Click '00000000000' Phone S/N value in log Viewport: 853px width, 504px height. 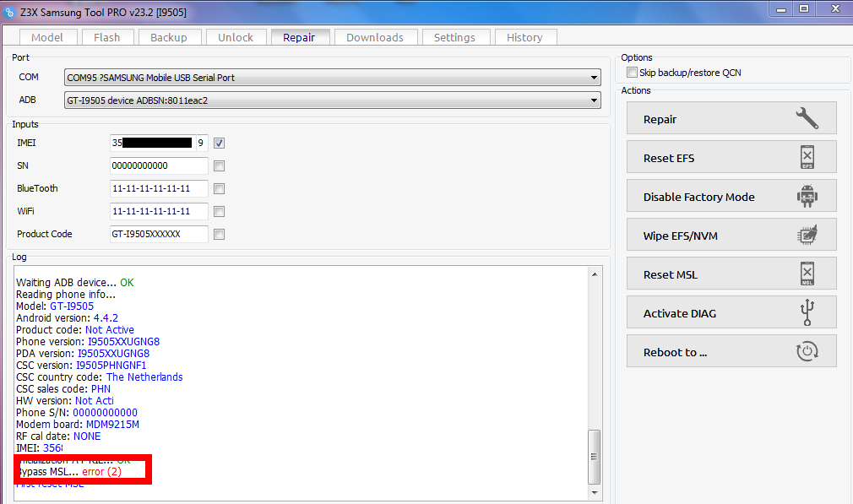point(105,413)
